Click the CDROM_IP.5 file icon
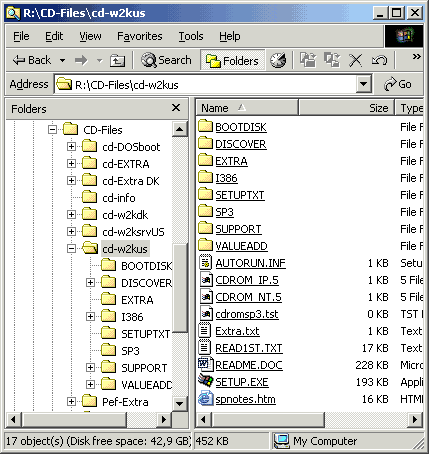Image resolution: width=429 pixels, height=454 pixels. [206, 279]
